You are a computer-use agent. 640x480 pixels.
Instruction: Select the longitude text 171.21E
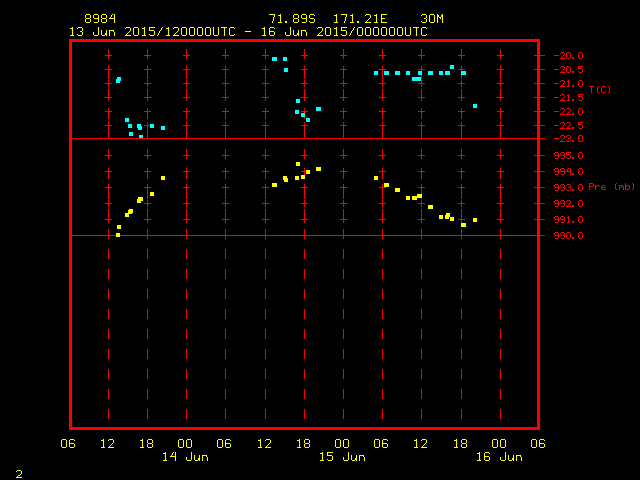(x=360, y=19)
